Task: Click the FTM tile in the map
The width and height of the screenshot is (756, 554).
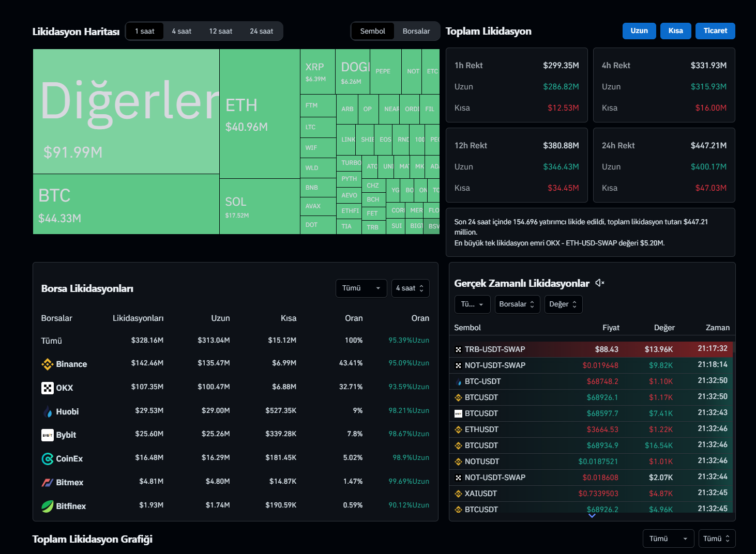Action: tap(318, 105)
